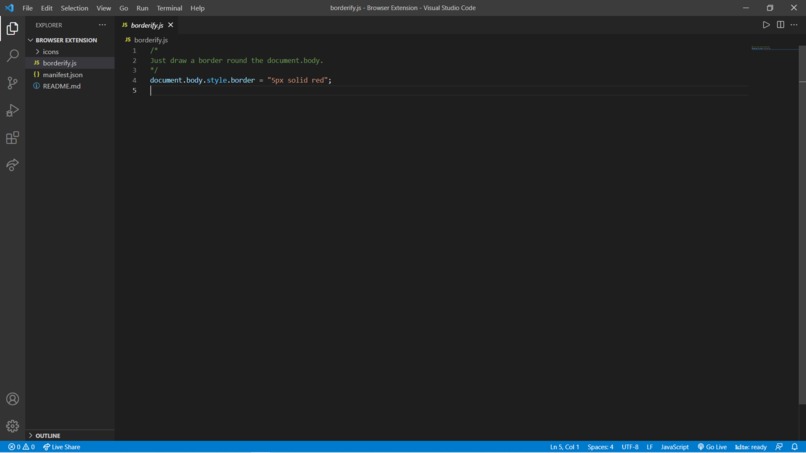Restore down the window

click(x=770, y=8)
